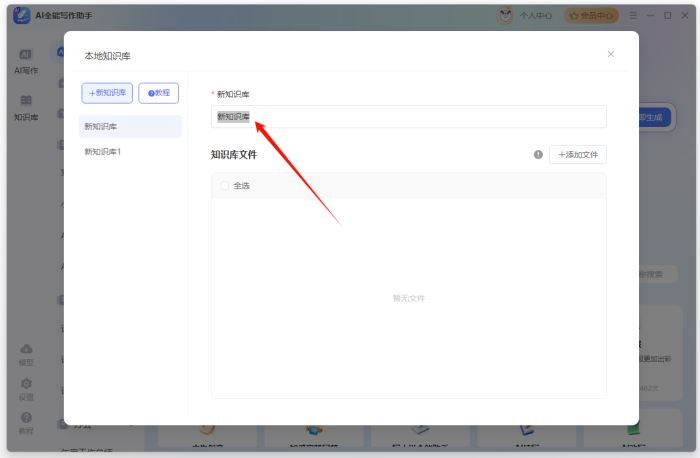This screenshot has width=700, height=458.
Task: Click the +新知识库 button
Action: (107, 93)
